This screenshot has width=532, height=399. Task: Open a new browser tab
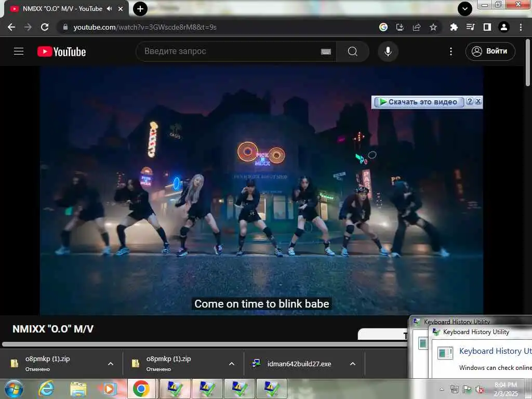(140, 8)
